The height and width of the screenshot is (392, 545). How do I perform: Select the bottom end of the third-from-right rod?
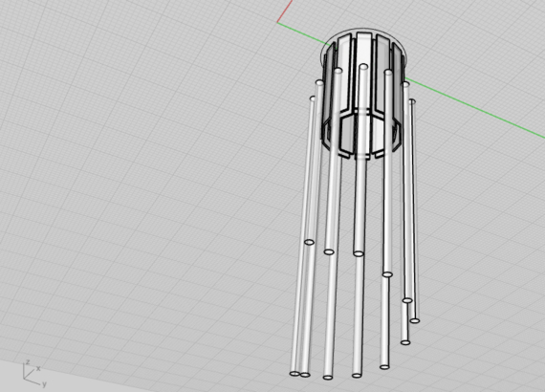(x=384, y=366)
